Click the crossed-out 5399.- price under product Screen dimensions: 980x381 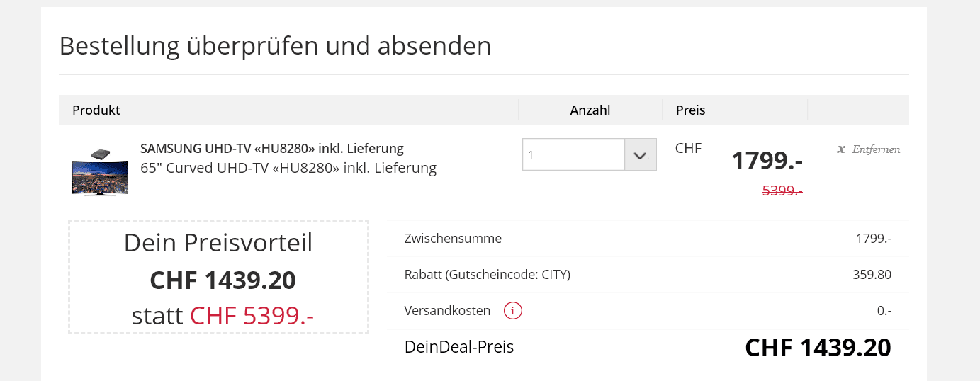pyautogui.click(x=782, y=190)
